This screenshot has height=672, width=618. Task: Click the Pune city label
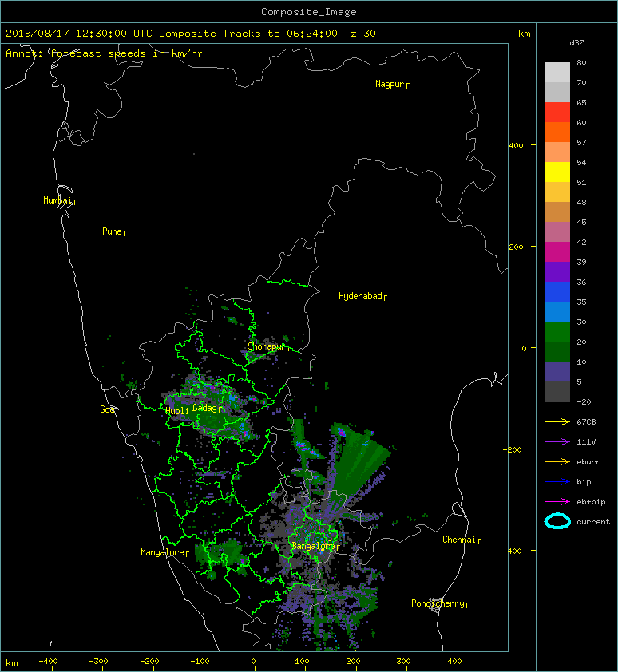(x=112, y=231)
